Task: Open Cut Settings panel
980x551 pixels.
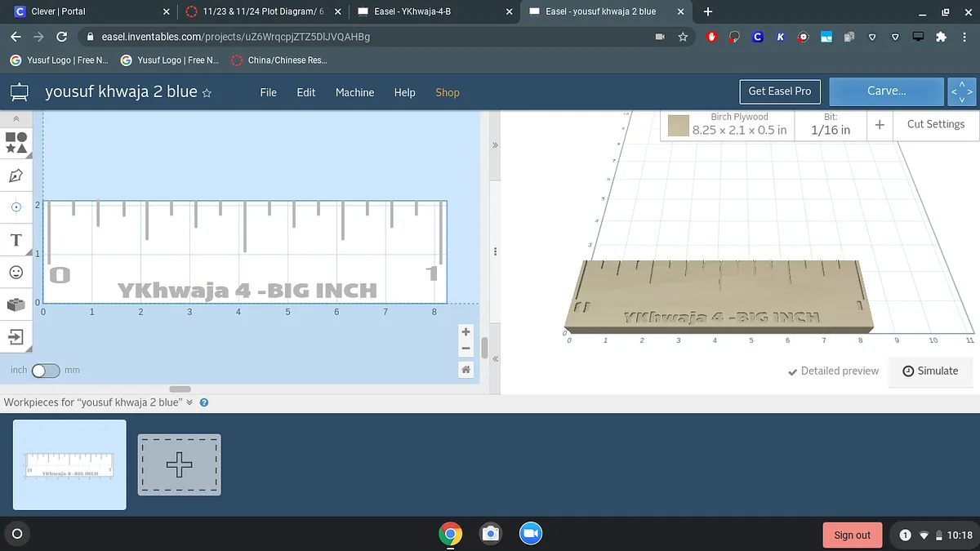Action: coord(936,124)
